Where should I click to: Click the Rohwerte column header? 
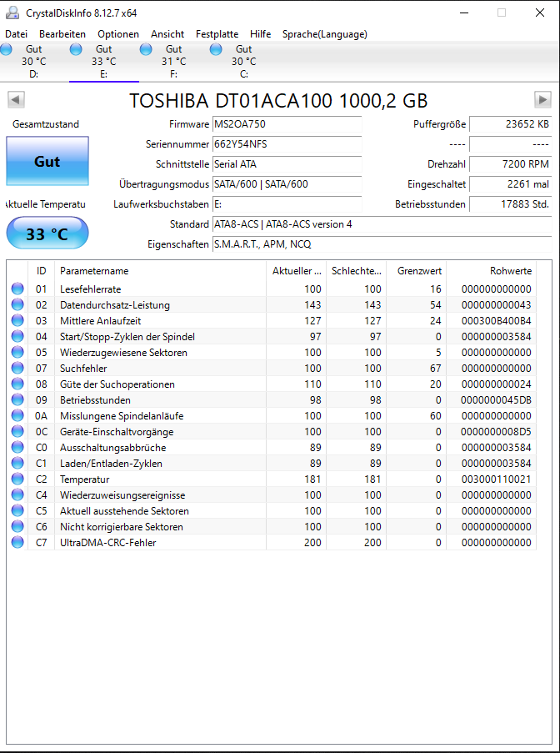(x=491, y=271)
